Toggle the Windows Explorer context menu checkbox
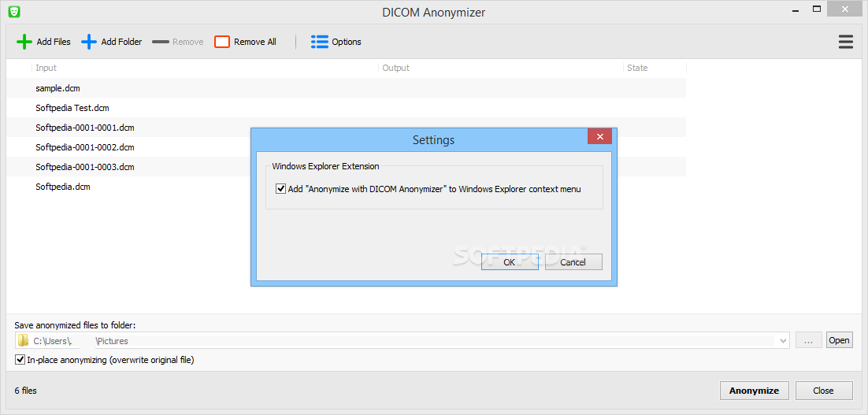868x415 pixels. [280, 189]
